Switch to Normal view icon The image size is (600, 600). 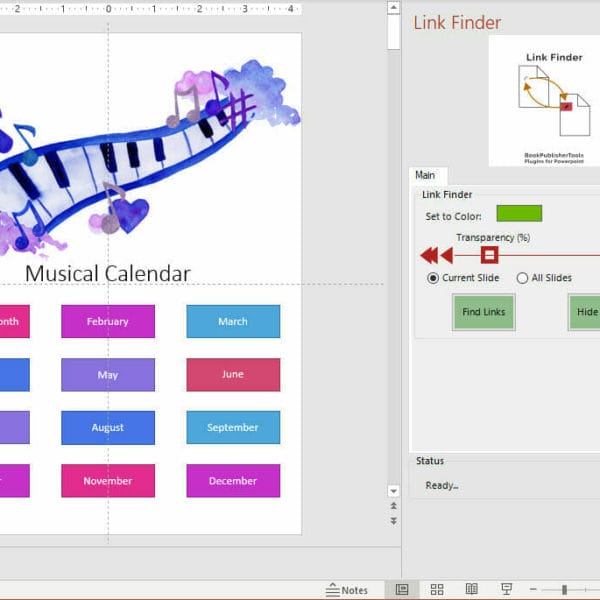coord(402,589)
